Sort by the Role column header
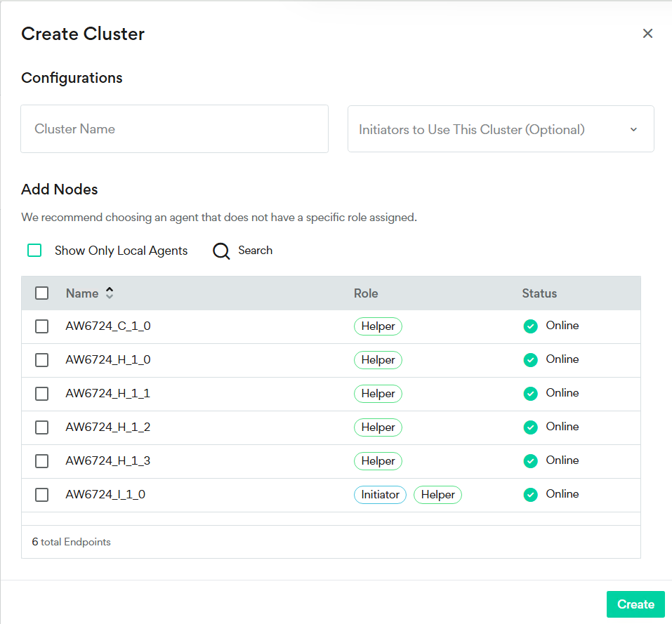The image size is (672, 624). click(x=366, y=293)
